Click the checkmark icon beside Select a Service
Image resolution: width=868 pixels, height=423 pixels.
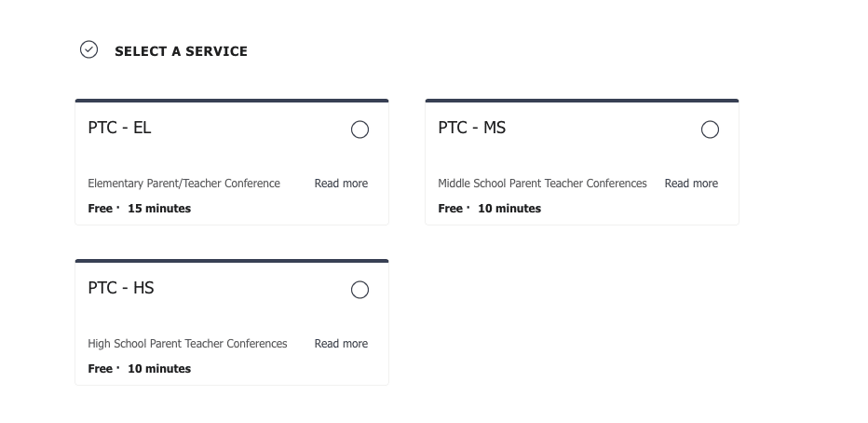click(88, 49)
